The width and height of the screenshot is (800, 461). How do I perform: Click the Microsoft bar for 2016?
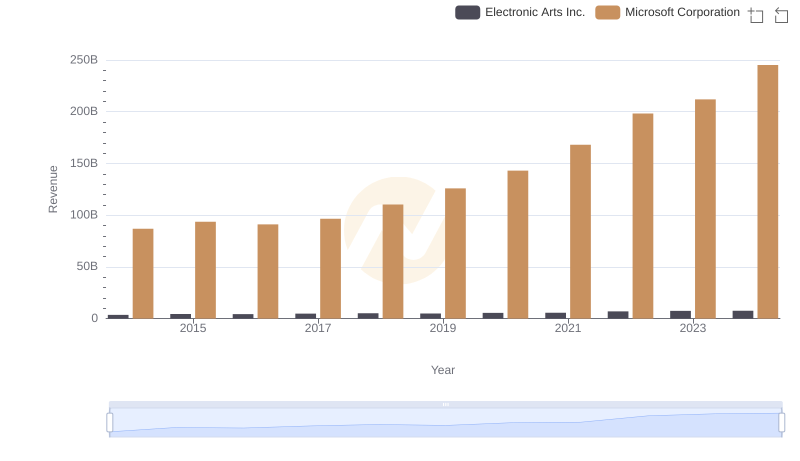(268, 271)
